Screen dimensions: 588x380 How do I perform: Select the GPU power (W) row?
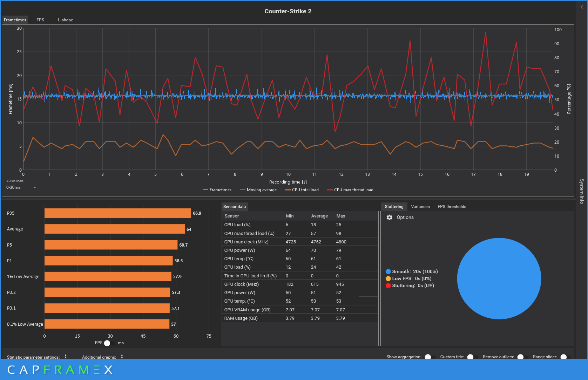[300, 293]
